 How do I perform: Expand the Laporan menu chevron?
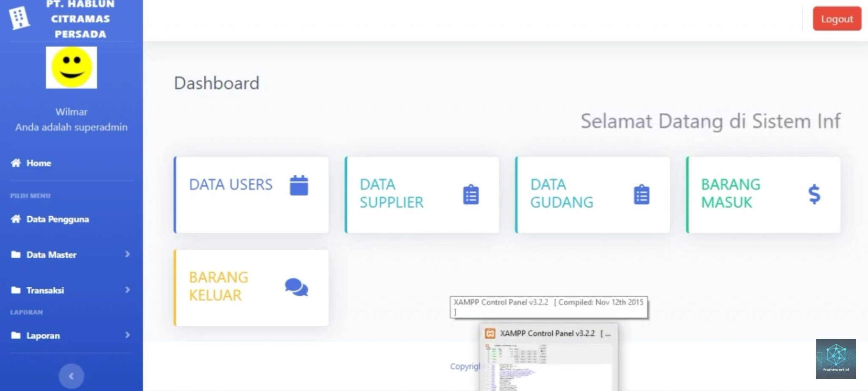(x=127, y=335)
